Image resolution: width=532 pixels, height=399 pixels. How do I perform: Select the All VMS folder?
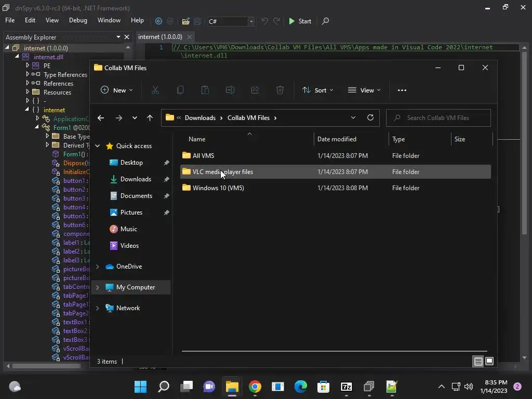(x=336, y=156)
